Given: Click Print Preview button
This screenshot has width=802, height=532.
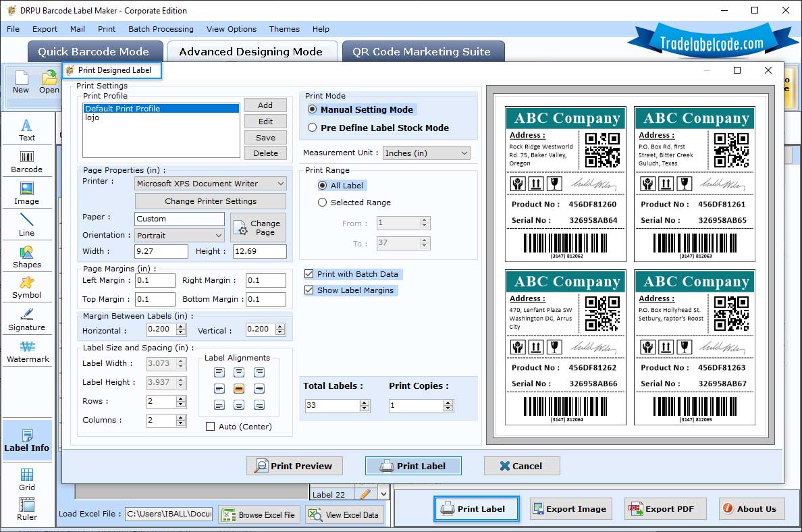Looking at the screenshot, I should (x=294, y=466).
